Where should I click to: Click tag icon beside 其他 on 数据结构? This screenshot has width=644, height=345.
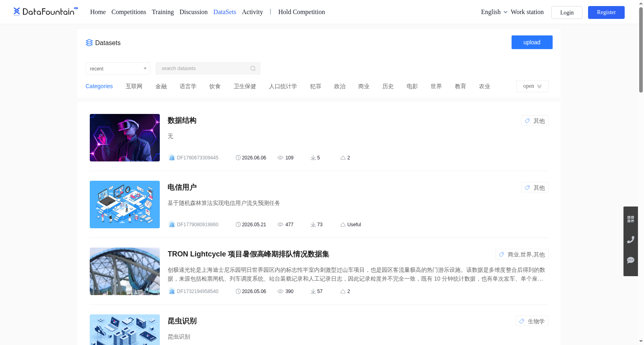point(527,121)
